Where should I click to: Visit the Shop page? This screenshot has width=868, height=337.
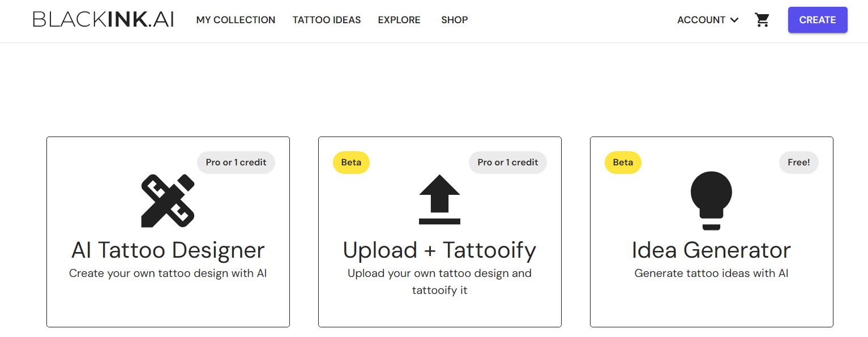(x=454, y=20)
